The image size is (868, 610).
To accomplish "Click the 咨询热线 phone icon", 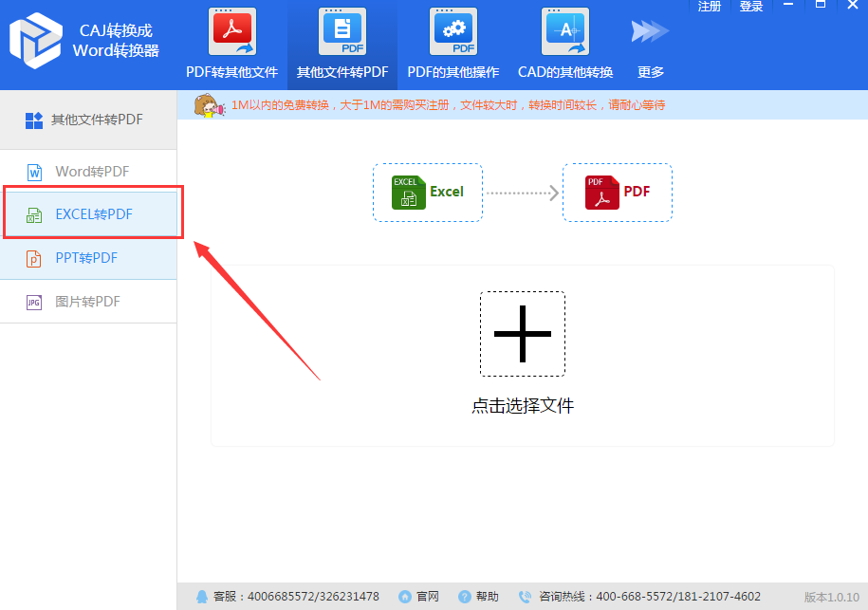I will click(x=525, y=597).
